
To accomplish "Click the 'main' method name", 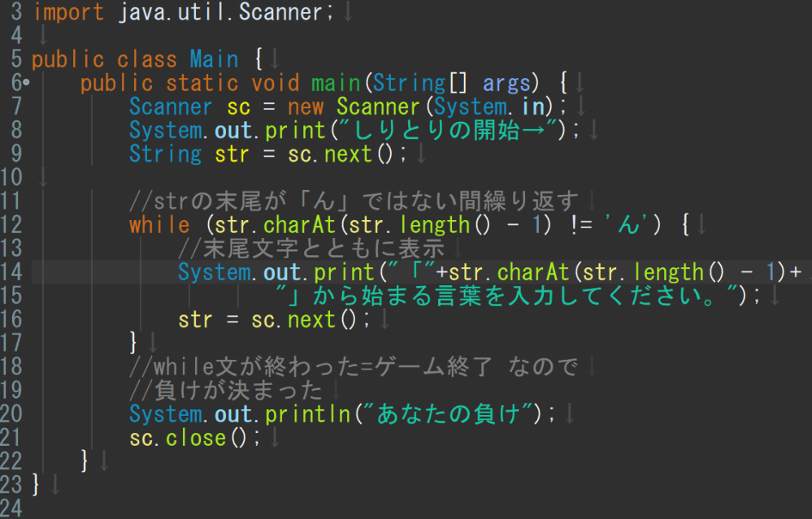I will 336,83.
